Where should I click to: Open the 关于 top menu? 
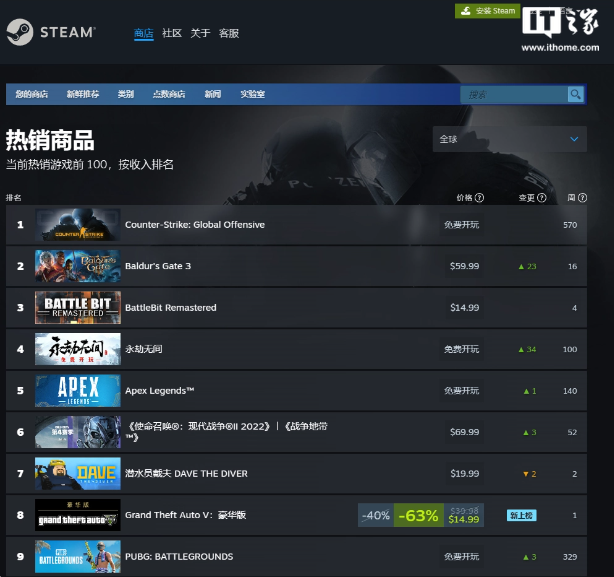click(x=200, y=33)
